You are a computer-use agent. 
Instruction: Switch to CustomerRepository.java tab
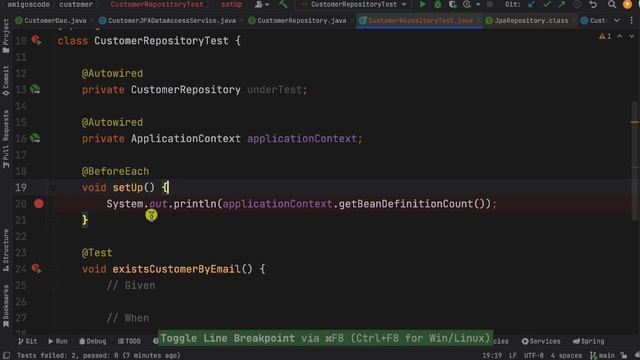pos(298,20)
